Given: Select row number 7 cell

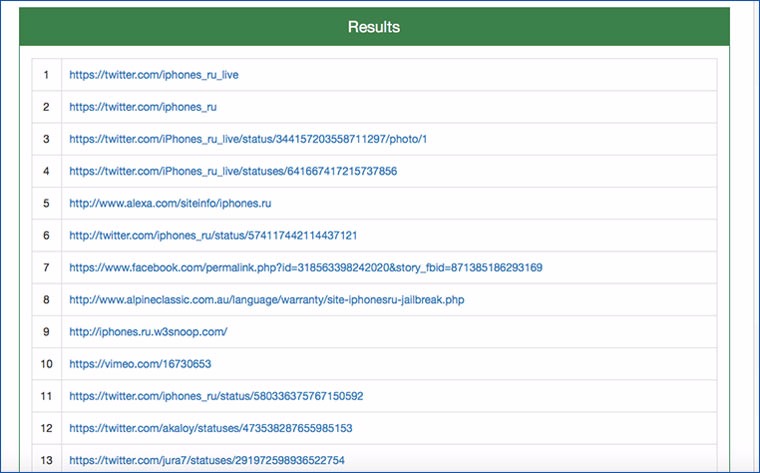Looking at the screenshot, I should pos(47,268).
